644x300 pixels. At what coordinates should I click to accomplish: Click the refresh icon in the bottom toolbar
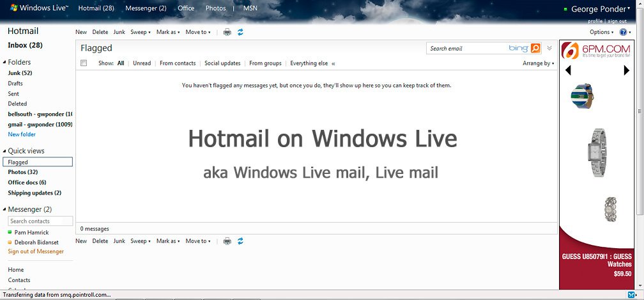(x=240, y=241)
